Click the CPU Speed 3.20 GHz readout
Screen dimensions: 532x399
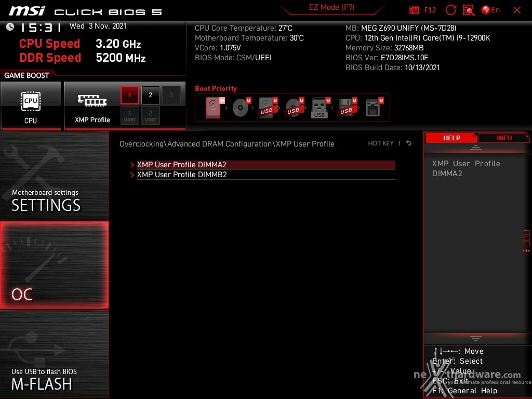pyautogui.click(x=80, y=44)
